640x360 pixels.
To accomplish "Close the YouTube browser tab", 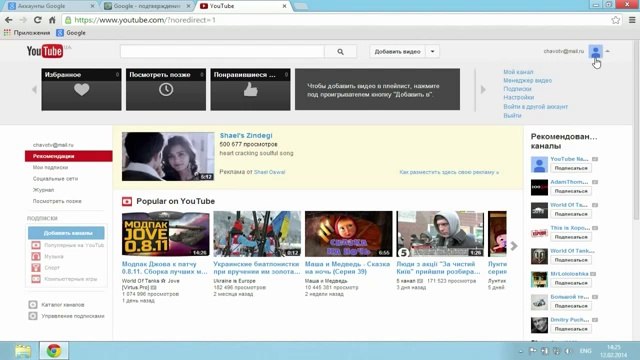I will tap(284, 6).
